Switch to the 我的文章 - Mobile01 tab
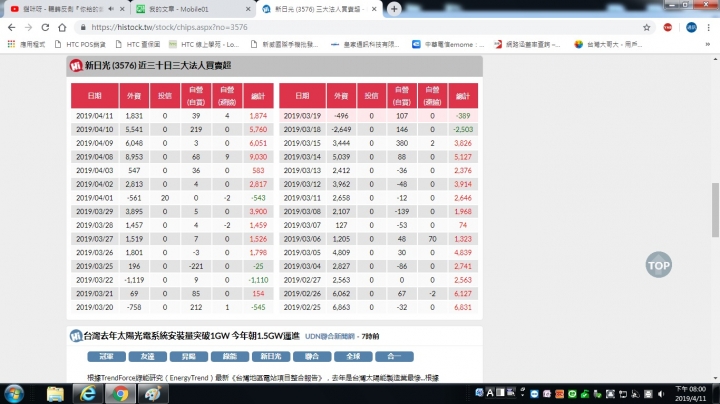This screenshot has width=720, height=404. [x=193, y=9]
